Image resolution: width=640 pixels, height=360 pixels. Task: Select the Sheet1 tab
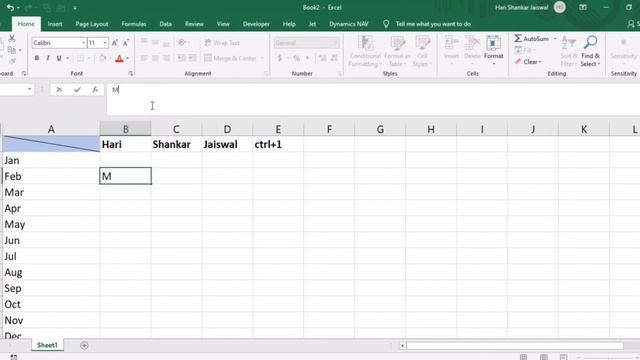47,345
